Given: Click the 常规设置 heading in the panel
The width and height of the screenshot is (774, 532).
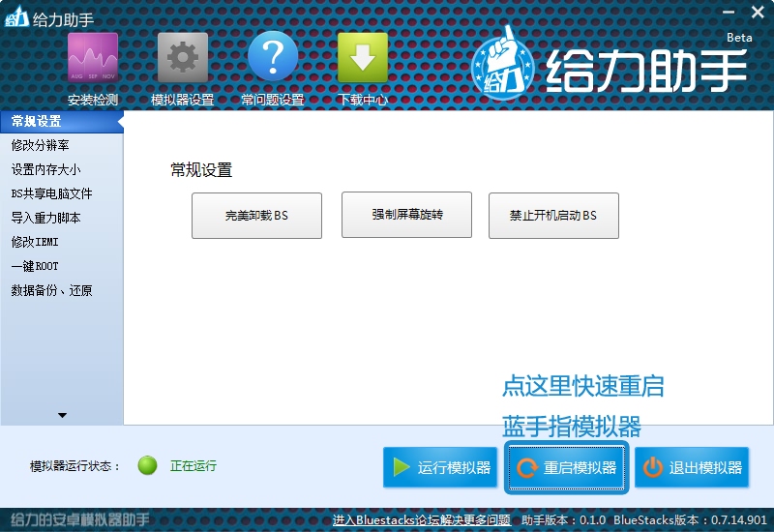Looking at the screenshot, I should pyautogui.click(x=201, y=170).
